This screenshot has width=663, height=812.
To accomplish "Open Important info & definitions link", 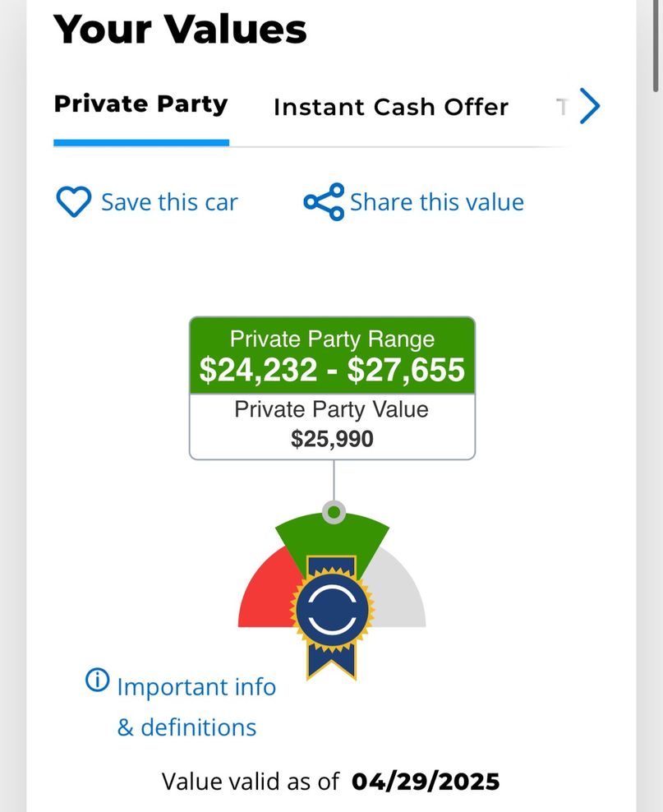I will tap(196, 707).
